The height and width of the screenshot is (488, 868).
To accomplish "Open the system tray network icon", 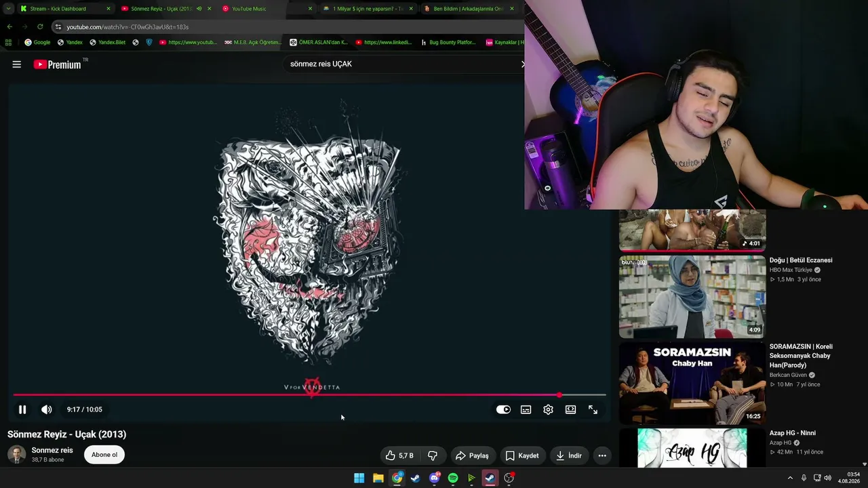I will pos(817,478).
